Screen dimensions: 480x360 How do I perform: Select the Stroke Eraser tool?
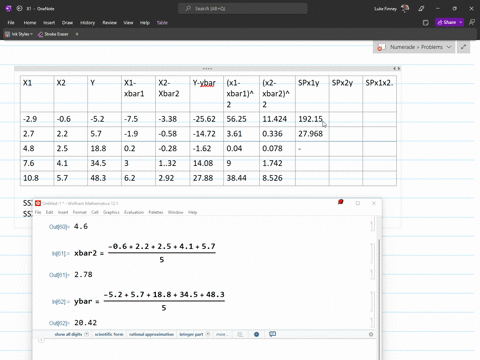(53, 34)
